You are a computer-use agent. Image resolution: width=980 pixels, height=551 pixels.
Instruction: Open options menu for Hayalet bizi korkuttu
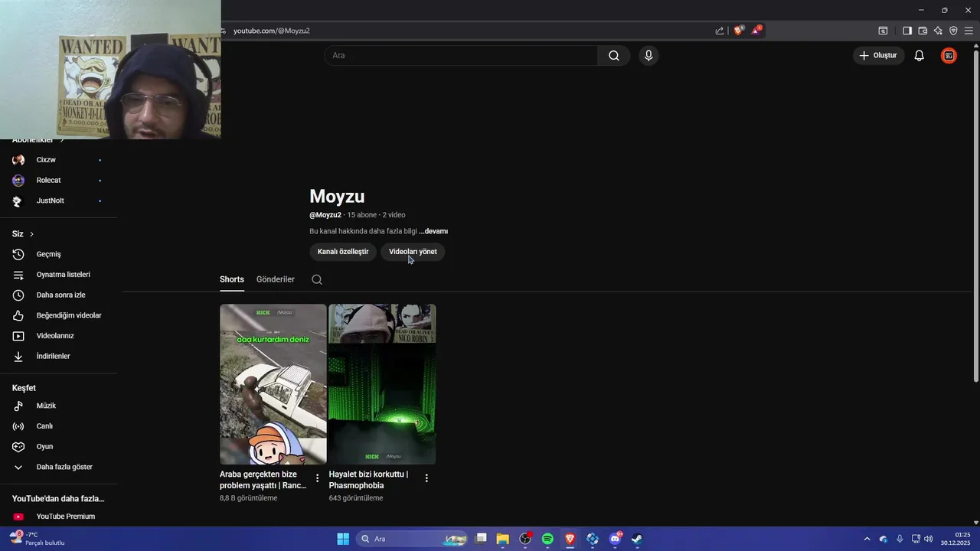pyautogui.click(x=426, y=478)
